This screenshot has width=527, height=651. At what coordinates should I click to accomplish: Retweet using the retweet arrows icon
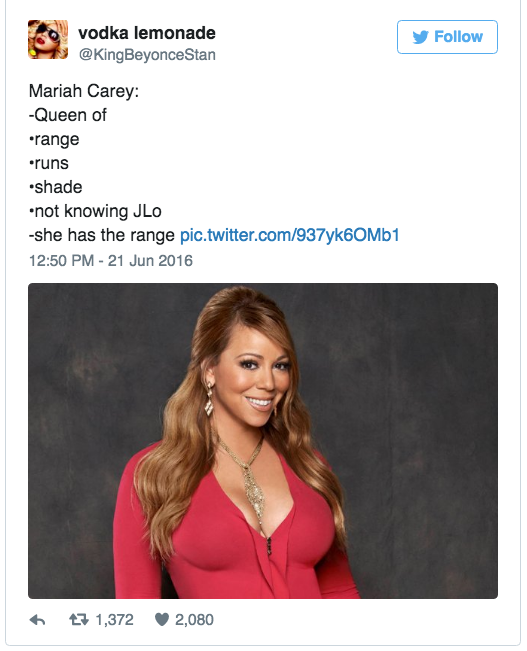78,620
